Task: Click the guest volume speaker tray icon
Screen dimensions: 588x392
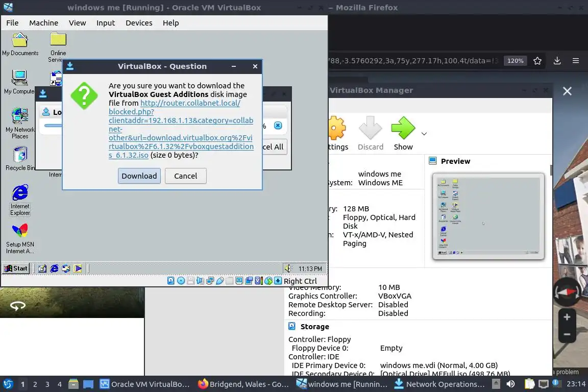Action: point(288,268)
